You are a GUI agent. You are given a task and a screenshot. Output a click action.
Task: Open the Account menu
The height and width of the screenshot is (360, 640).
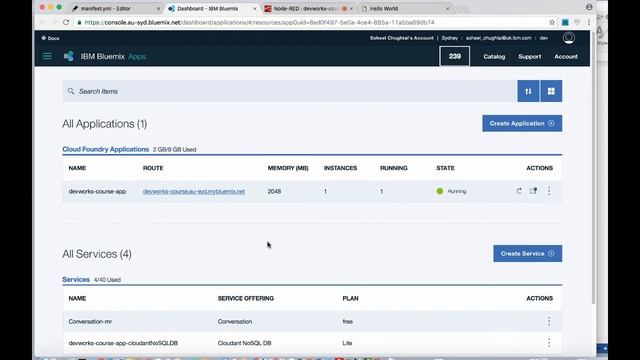[566, 56]
